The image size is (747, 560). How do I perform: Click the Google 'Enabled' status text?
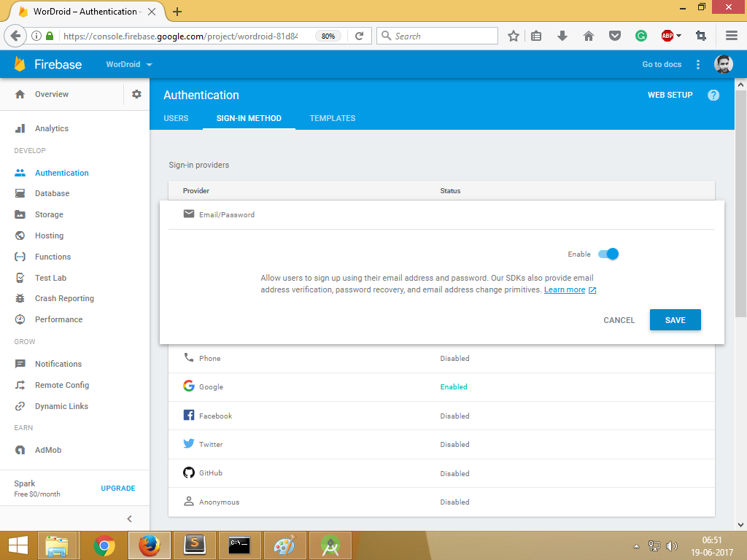click(454, 386)
